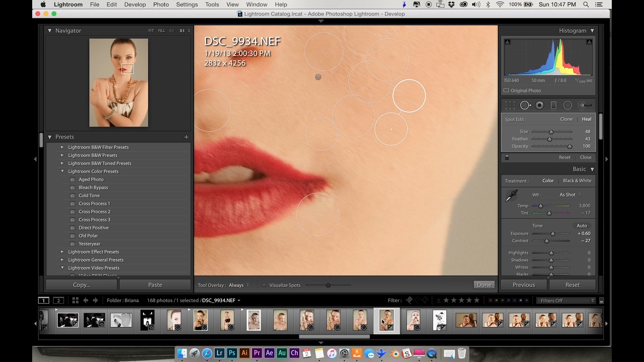This screenshot has width=644, height=362.
Task: Collapse the Basic panel
Action: click(592, 169)
